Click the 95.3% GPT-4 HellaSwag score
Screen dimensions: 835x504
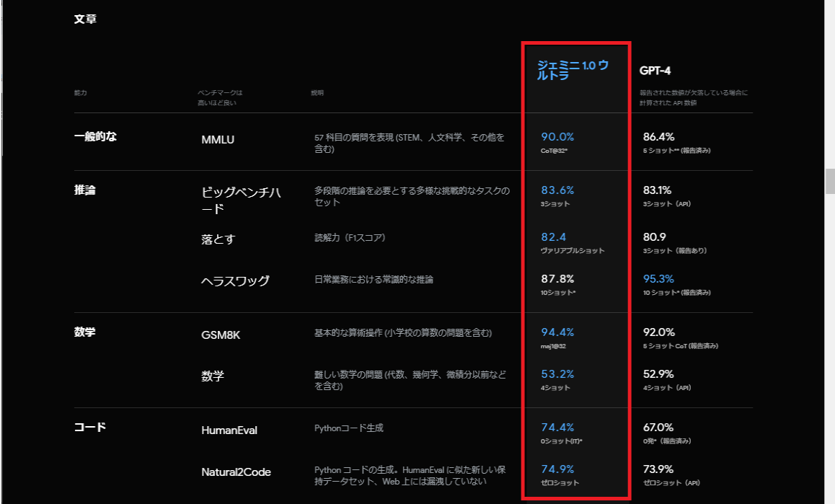pyautogui.click(x=659, y=279)
